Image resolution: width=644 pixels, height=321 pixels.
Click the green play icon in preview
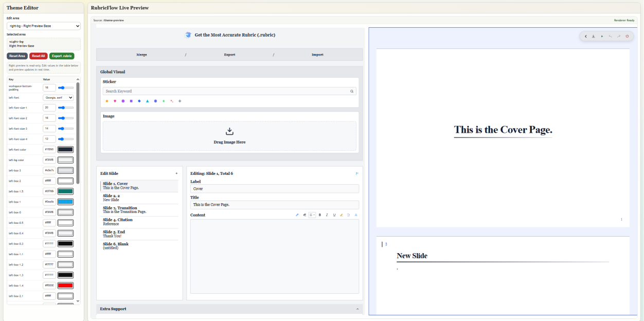pos(602,37)
